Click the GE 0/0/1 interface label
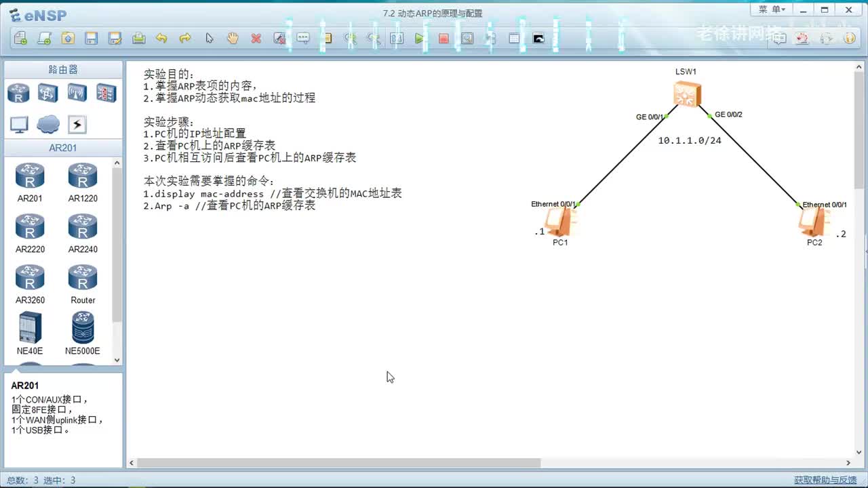868x488 pixels. 650,117
